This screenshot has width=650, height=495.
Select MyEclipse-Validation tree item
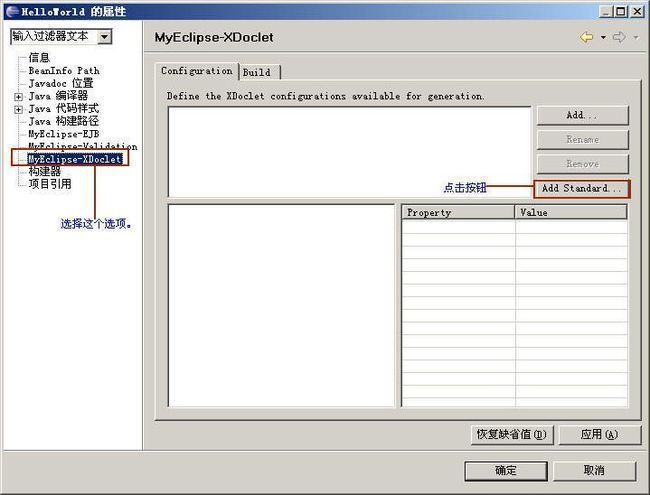[x=83, y=146]
